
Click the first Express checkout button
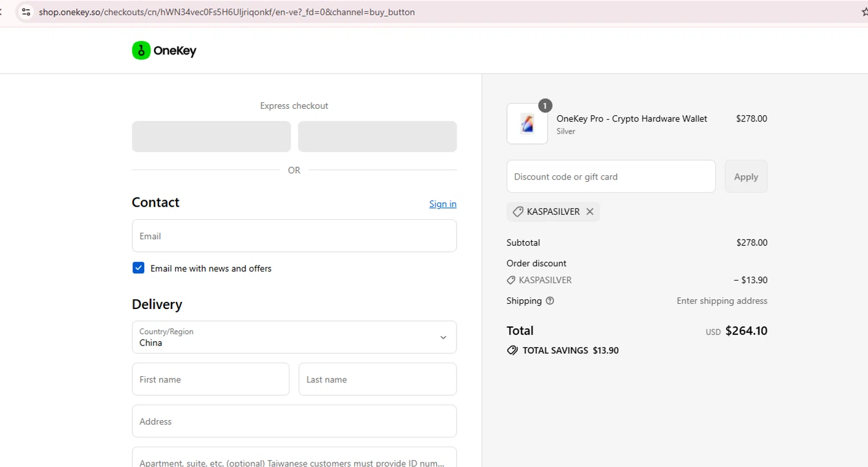(x=211, y=137)
